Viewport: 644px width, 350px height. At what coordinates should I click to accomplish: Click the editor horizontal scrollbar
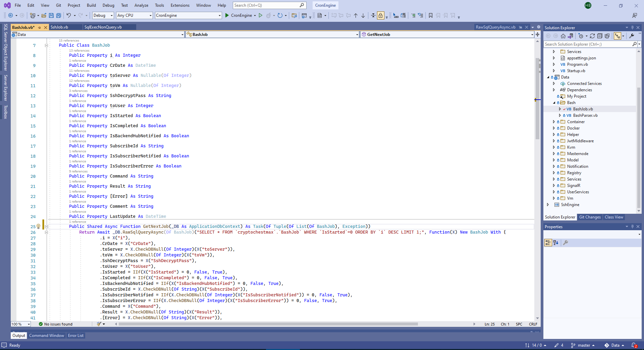[x=268, y=324]
